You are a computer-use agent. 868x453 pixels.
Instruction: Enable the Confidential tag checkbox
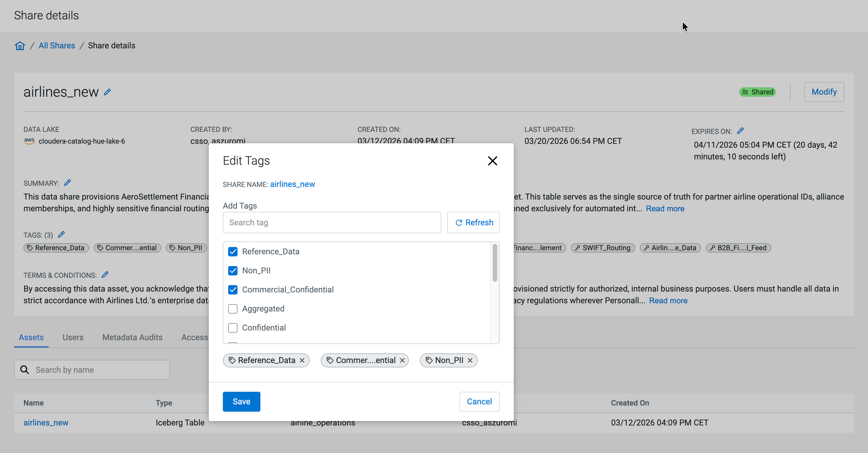[233, 328]
